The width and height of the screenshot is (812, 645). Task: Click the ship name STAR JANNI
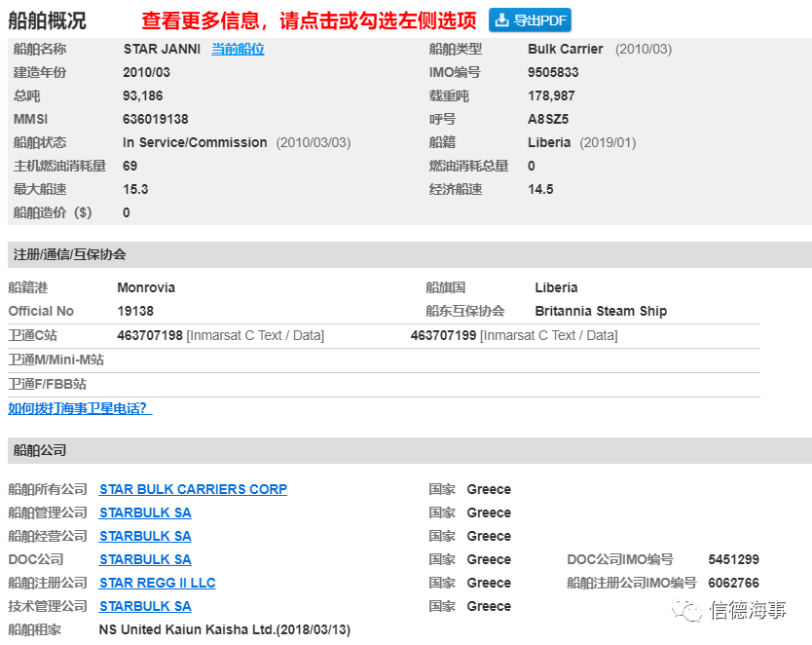[162, 49]
